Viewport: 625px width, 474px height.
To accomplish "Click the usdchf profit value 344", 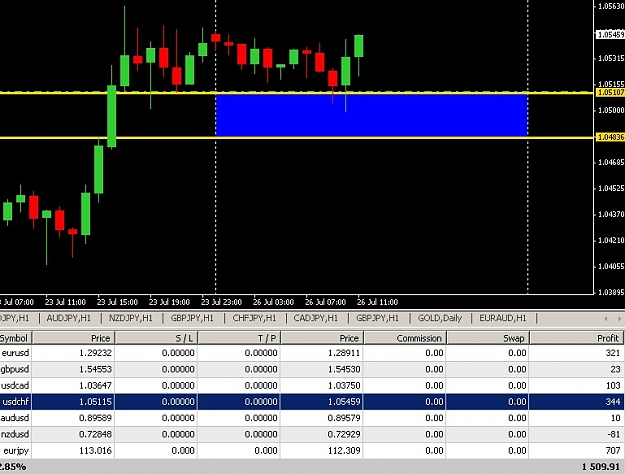I will (613, 401).
